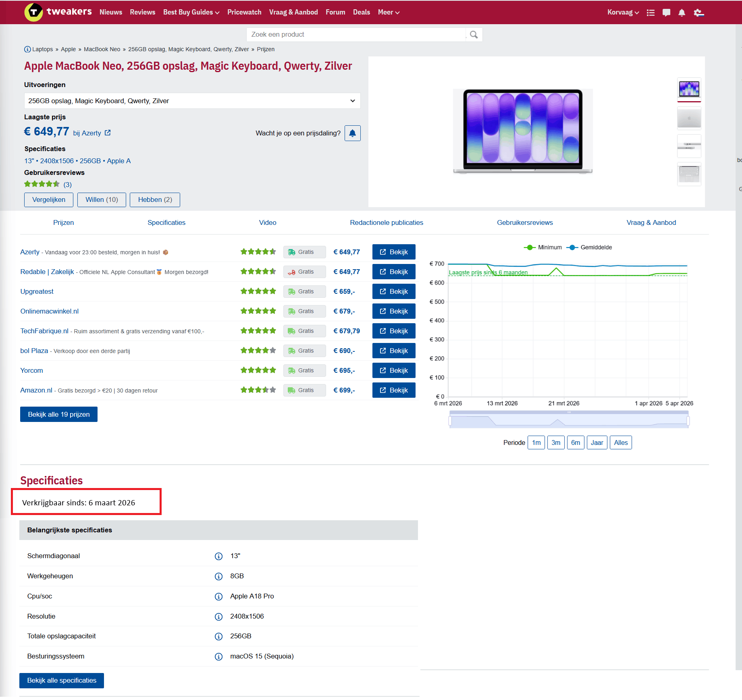Open the Amazon.nl shop link
The height and width of the screenshot is (700, 742).
pos(36,390)
